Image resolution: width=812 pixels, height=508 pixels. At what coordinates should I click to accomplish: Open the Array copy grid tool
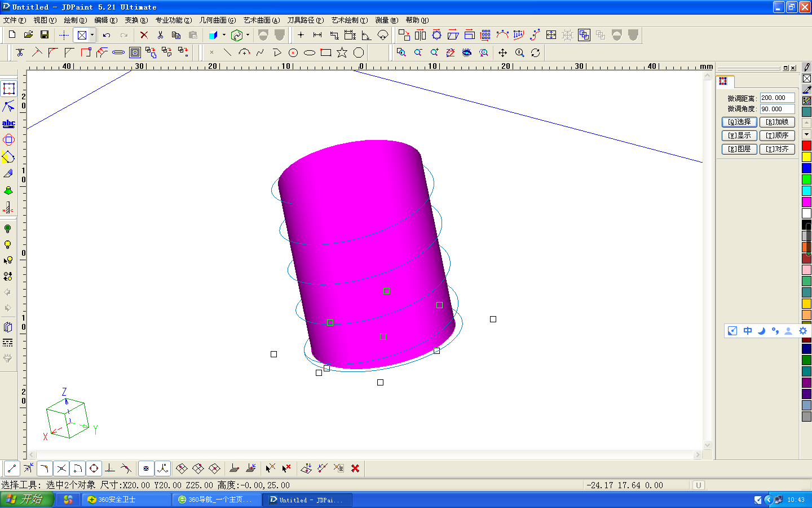tap(486, 35)
